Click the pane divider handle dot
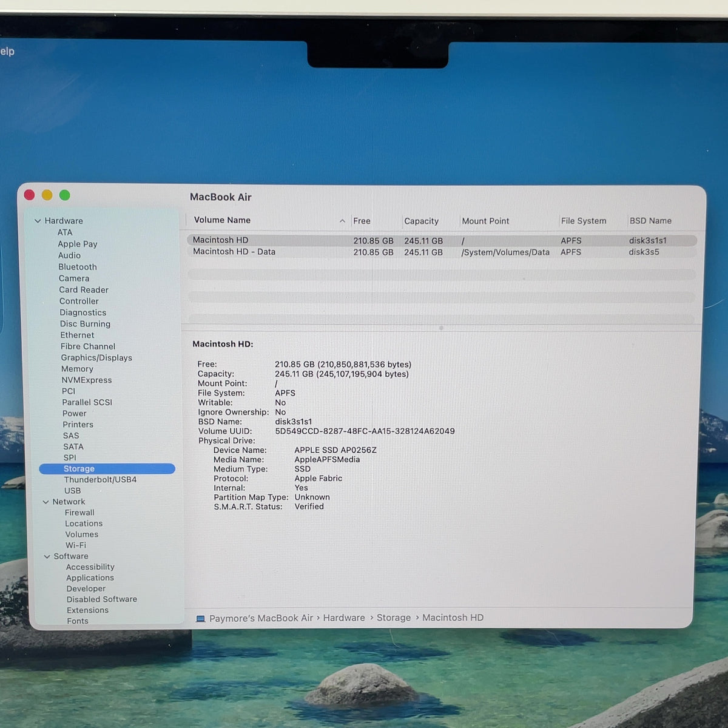728x728 pixels. pos(441,328)
